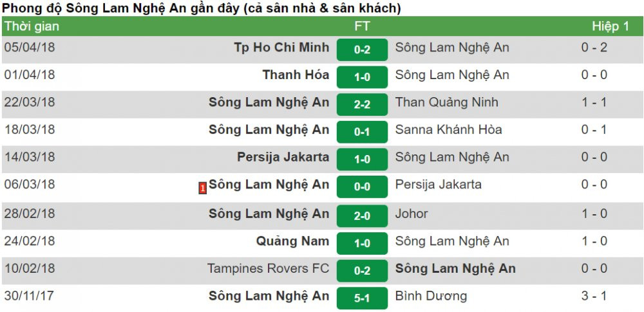This screenshot has width=644, height=312.
Task: Select the 2-0 score versus Johor
Action: pos(362,216)
